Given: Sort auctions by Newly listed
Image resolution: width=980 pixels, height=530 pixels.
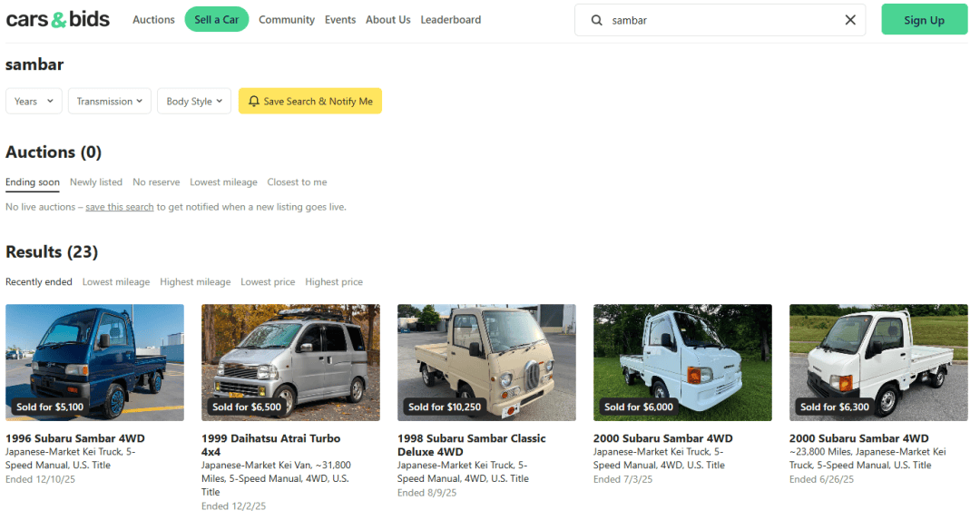Looking at the screenshot, I should pyautogui.click(x=96, y=182).
